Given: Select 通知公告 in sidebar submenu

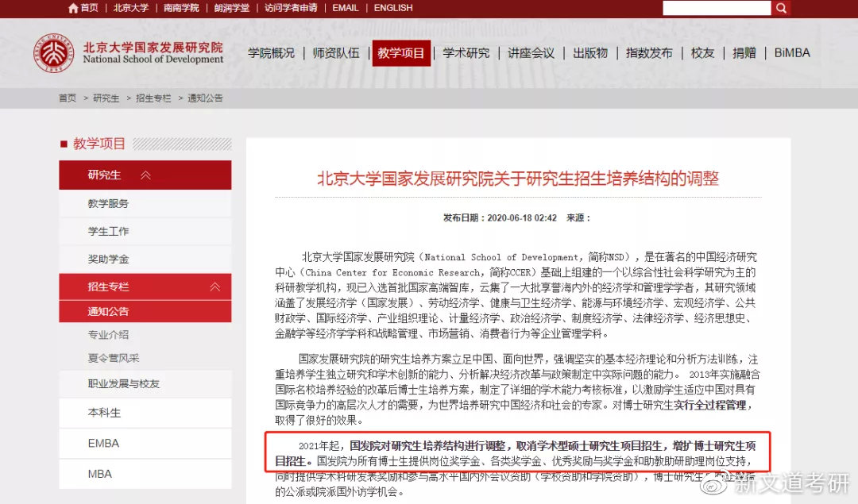Looking at the screenshot, I should (145, 312).
